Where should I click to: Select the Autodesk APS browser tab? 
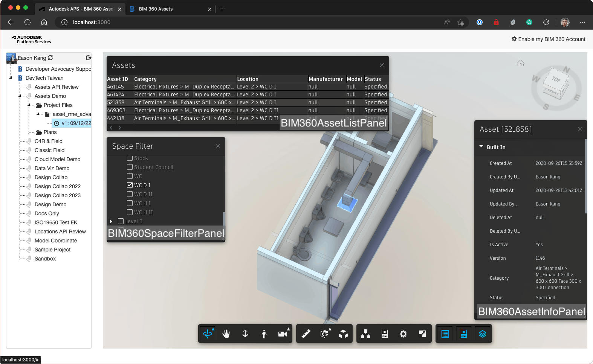pos(80,9)
